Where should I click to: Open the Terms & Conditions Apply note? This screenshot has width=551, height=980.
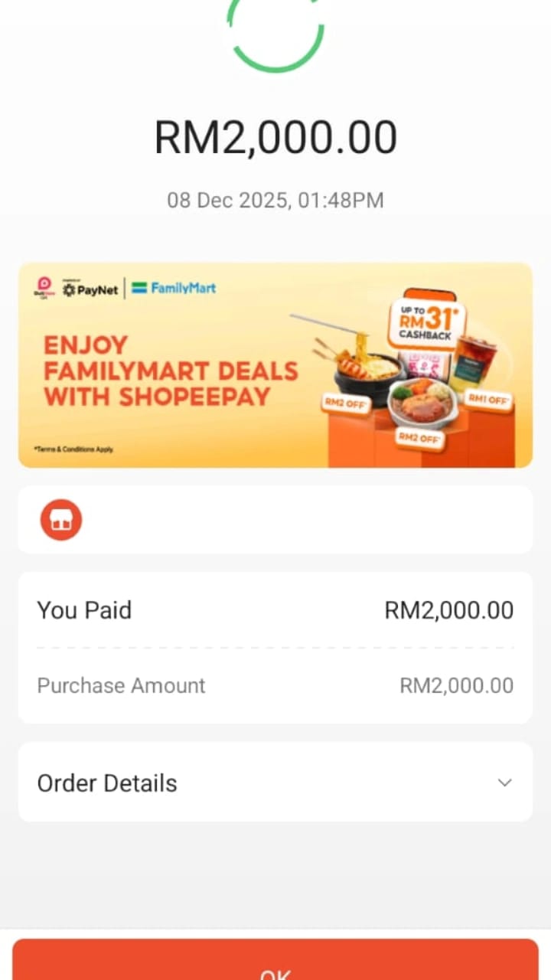[x=73, y=449]
